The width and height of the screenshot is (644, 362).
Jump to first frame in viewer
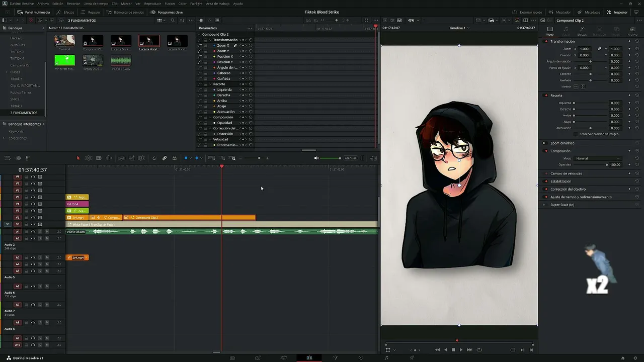tap(437, 350)
